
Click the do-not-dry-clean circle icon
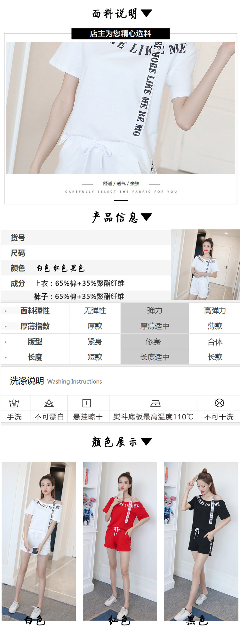click(220, 403)
